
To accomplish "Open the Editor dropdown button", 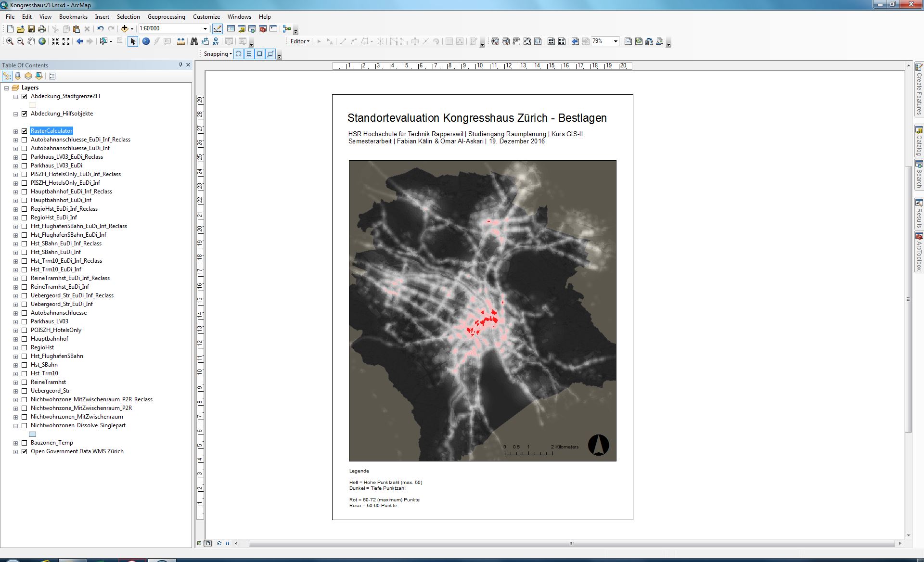I will pyautogui.click(x=300, y=41).
